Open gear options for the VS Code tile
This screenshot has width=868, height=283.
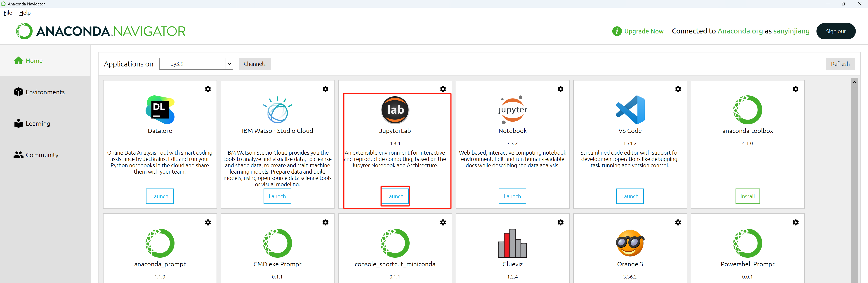pyautogui.click(x=678, y=89)
